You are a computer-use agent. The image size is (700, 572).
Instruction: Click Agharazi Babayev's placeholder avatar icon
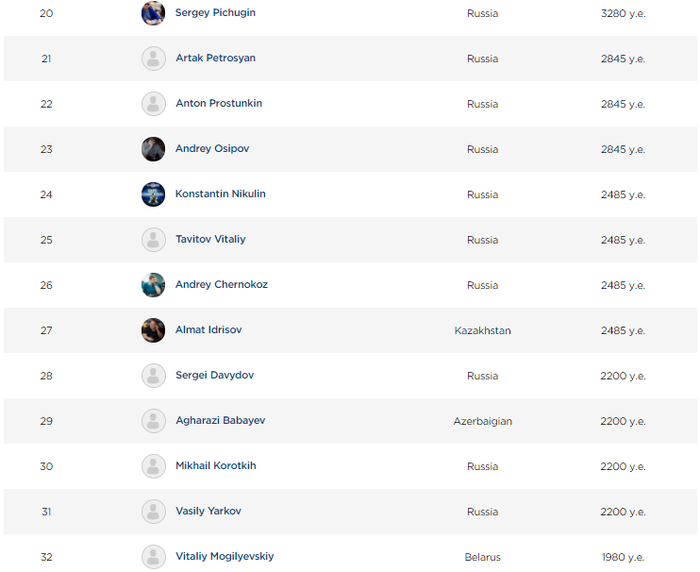(x=153, y=421)
